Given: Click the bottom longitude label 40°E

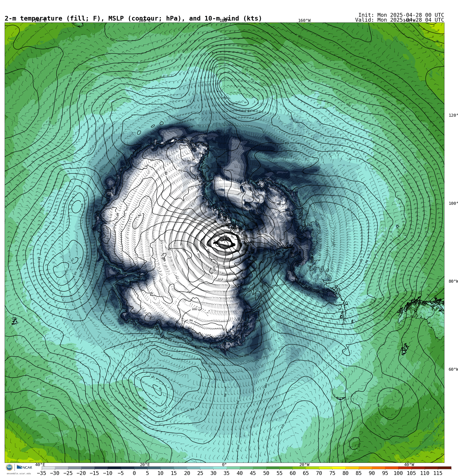Looking at the screenshot, I should (x=40, y=465).
